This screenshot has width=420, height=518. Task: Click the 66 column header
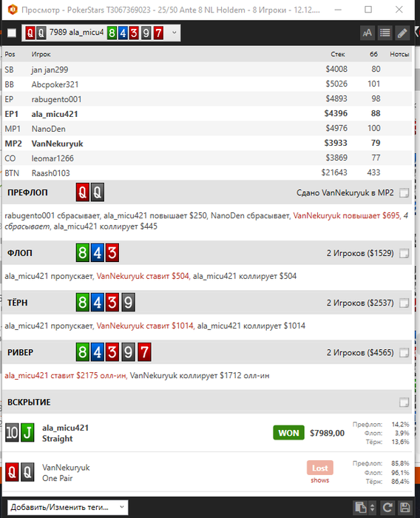[373, 54]
